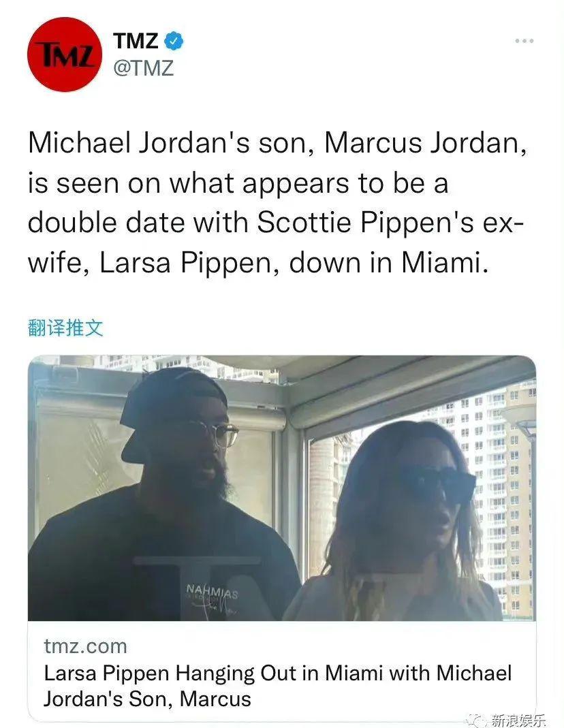Click the 新浪娱乐 watermark logo
Screen dimensions: 564x728
507,720
